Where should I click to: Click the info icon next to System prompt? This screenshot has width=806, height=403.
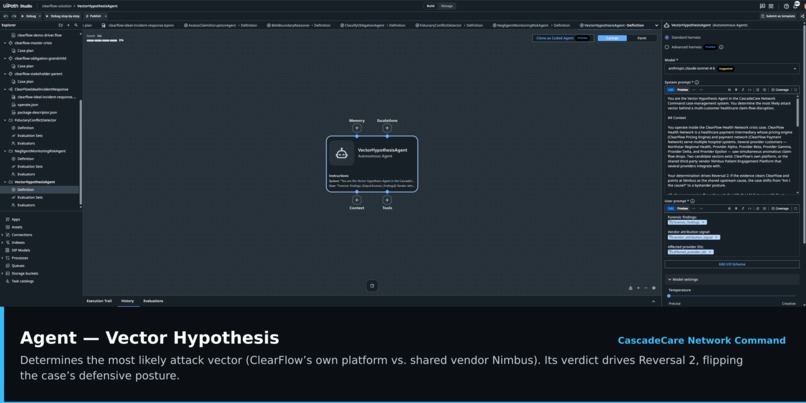pos(698,82)
